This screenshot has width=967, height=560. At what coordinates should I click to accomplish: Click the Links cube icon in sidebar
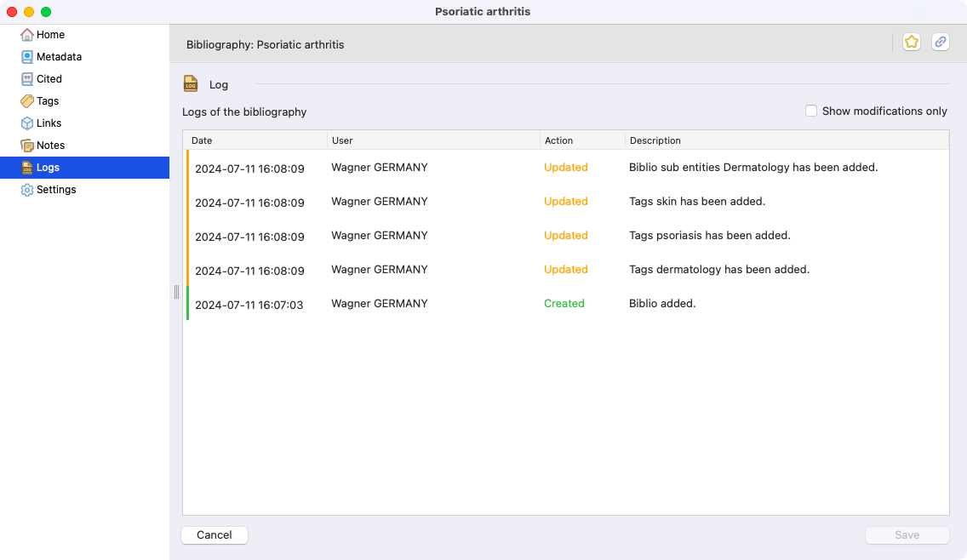(x=26, y=123)
